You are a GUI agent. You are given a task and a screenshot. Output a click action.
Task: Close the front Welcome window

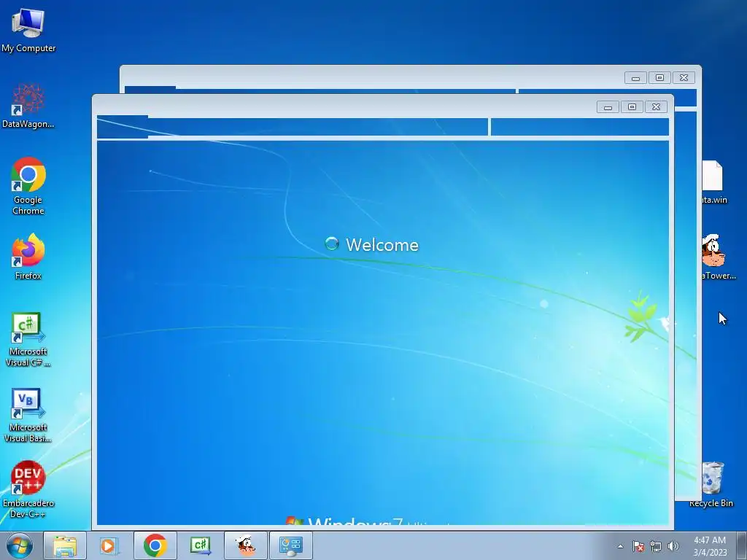(656, 107)
